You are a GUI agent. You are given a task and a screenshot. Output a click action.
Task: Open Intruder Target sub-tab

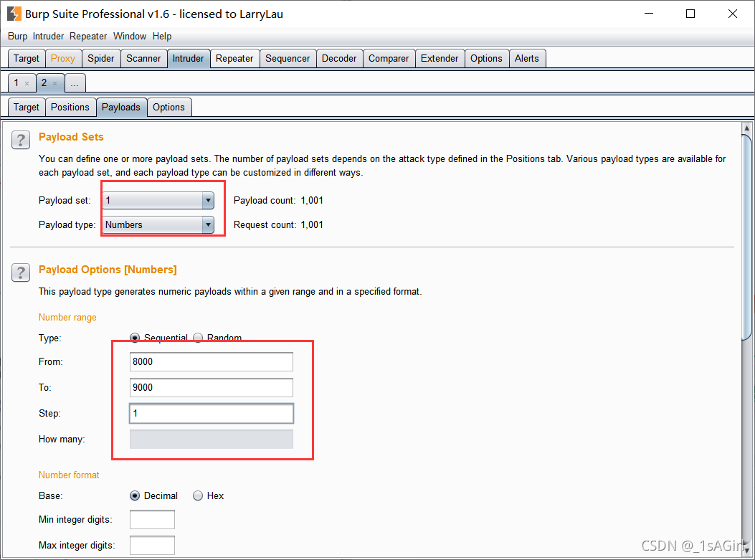(x=27, y=107)
